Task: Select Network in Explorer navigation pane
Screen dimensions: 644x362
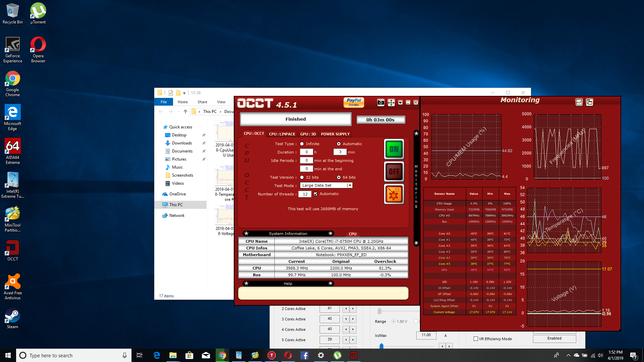Action: tap(177, 216)
